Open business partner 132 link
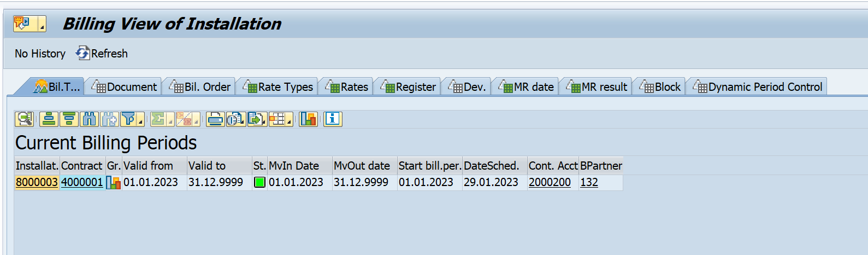Viewport: 868px width, 255px height. coord(589,182)
